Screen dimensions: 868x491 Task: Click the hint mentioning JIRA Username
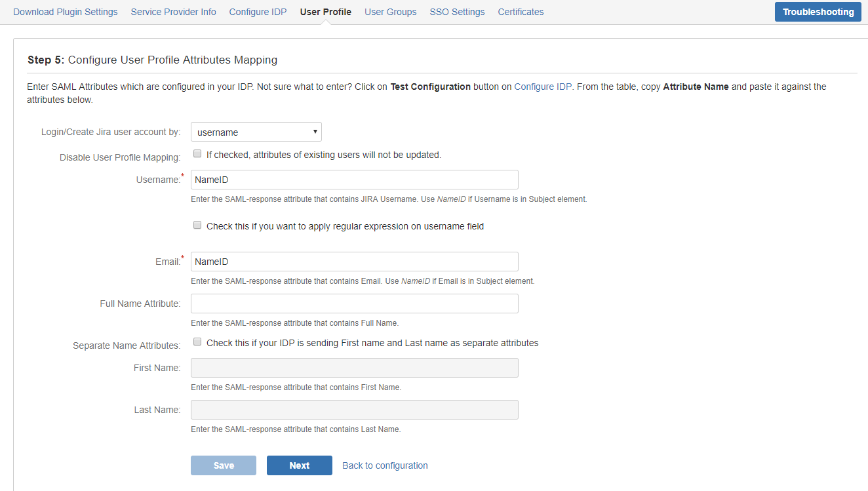pos(389,199)
